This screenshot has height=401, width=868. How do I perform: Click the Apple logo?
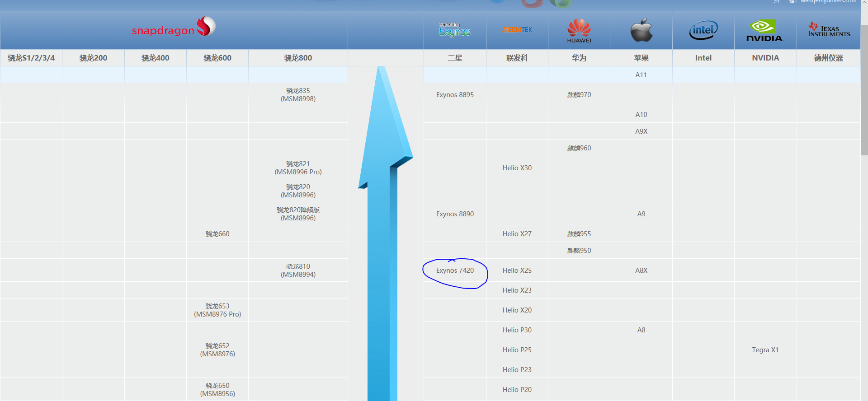click(x=642, y=30)
